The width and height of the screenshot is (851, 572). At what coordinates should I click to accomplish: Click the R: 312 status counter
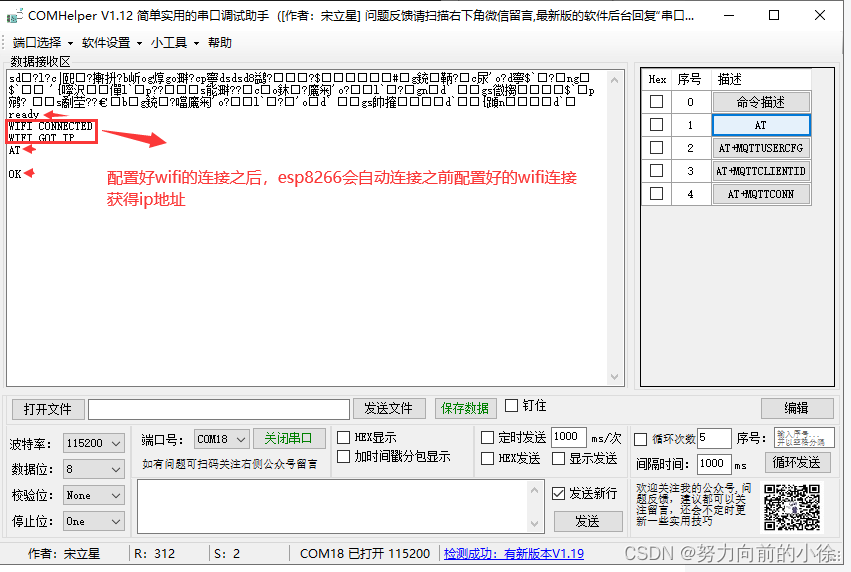[x=155, y=554]
